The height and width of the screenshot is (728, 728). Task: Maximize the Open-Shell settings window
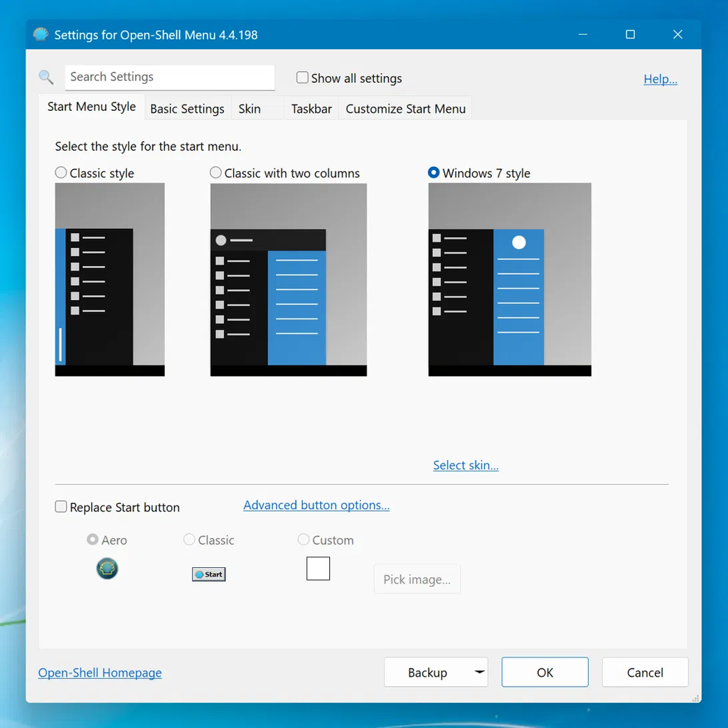pyautogui.click(x=630, y=34)
